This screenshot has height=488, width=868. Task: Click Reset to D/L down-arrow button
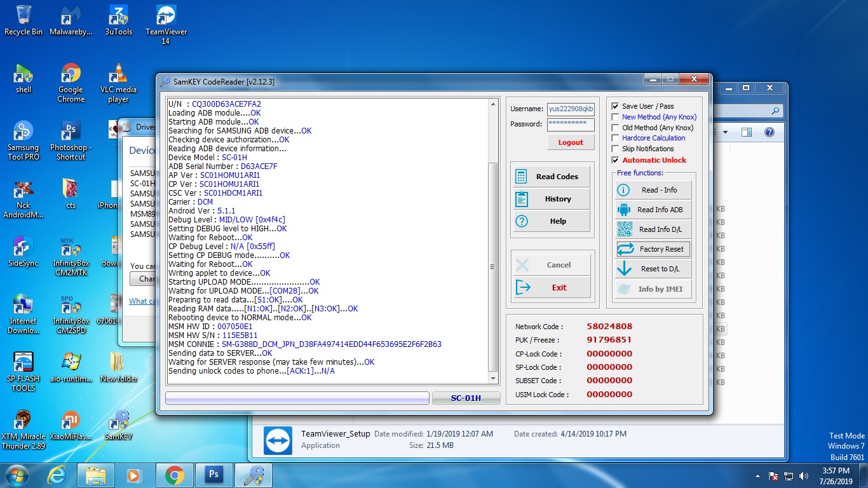(x=653, y=269)
